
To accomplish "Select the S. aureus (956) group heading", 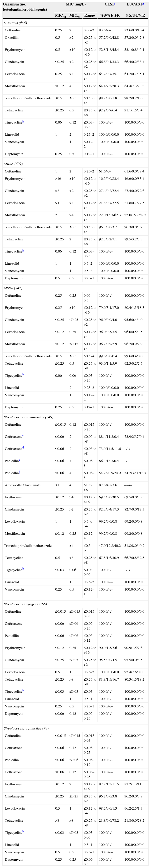I will click(15, 23).
